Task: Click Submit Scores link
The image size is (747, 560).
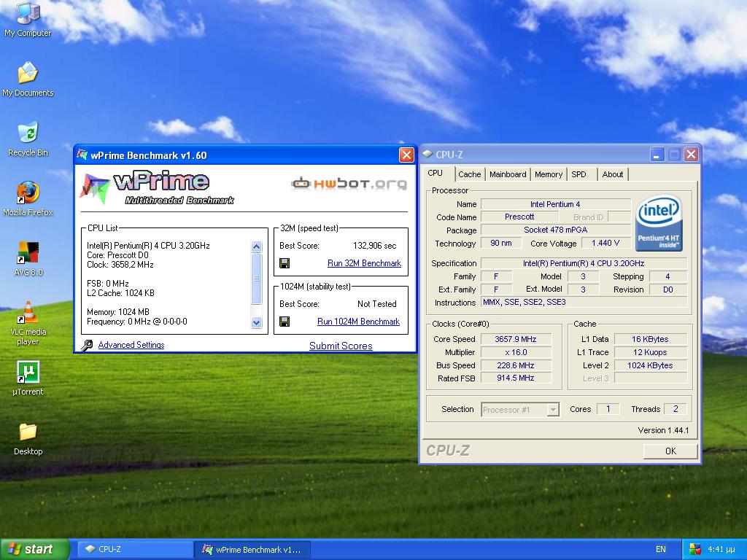Action: (341, 346)
